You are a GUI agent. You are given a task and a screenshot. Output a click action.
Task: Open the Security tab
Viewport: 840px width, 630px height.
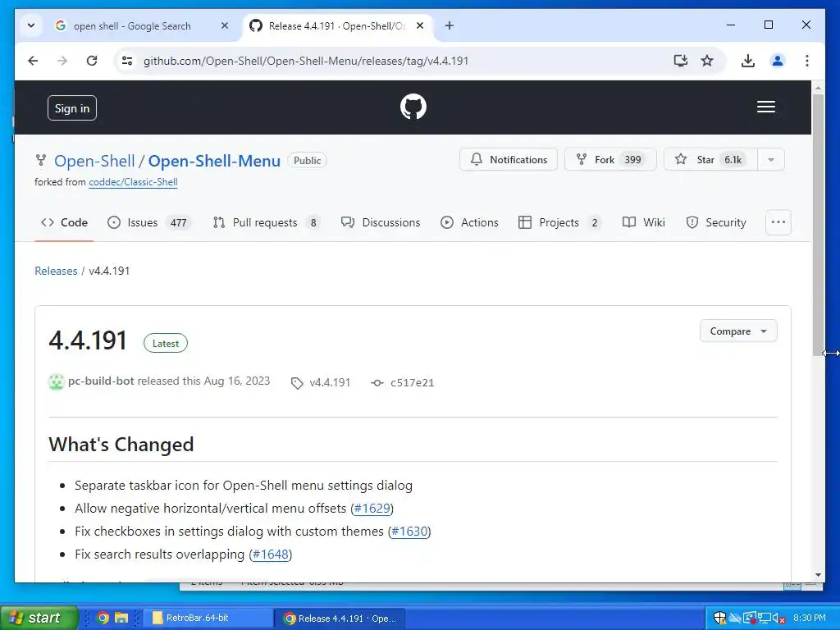click(x=715, y=222)
